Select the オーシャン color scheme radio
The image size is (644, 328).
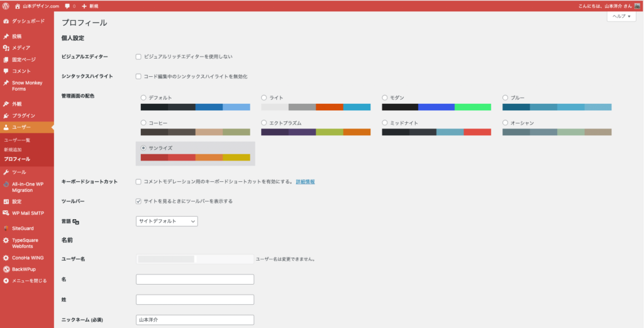pyautogui.click(x=506, y=123)
